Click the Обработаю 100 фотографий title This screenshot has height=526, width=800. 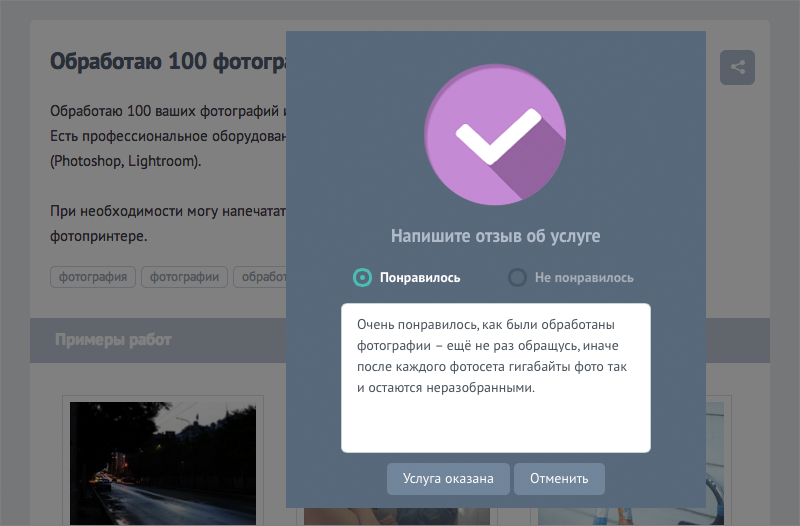(168, 61)
